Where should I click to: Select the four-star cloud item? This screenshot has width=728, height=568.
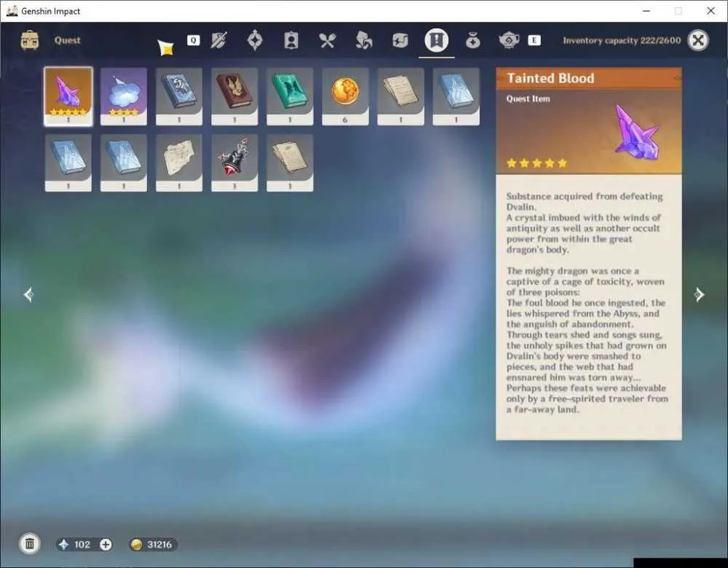124,97
